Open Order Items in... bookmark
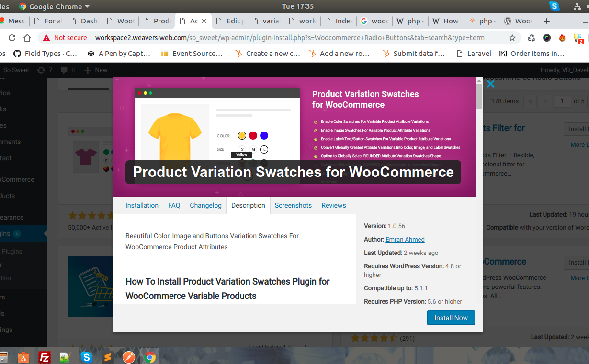This screenshot has width=589, height=364. pos(532,54)
